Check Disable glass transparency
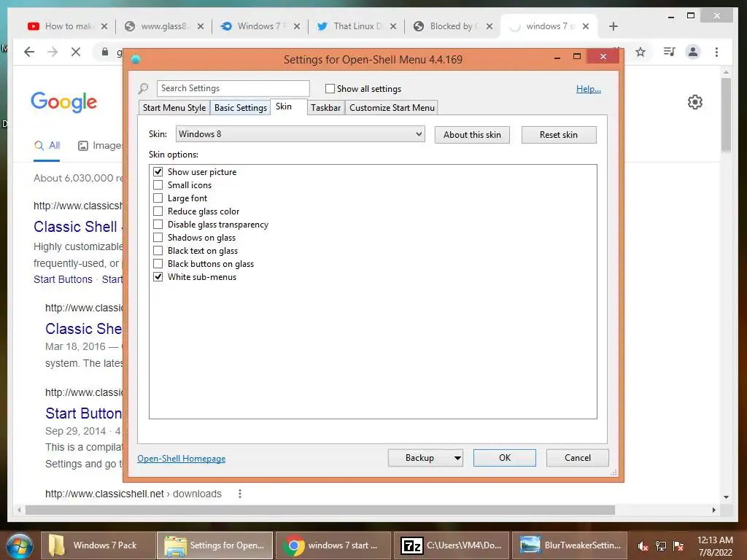747x560 pixels. point(158,225)
